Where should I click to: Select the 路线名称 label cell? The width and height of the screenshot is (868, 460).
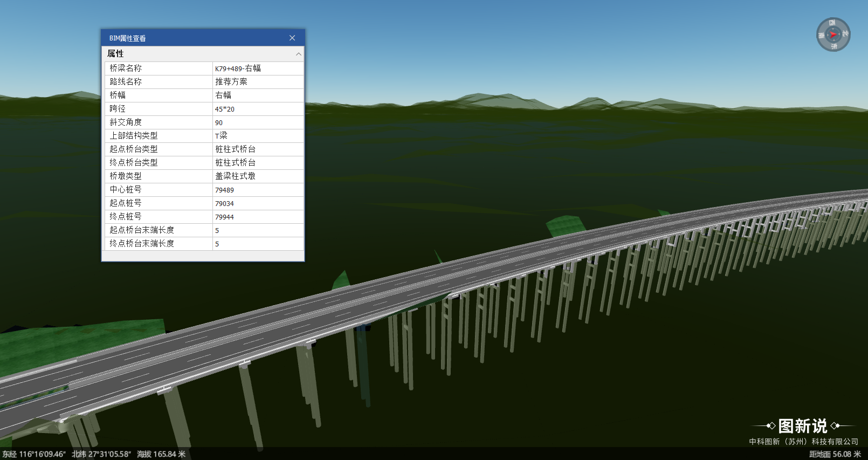click(x=159, y=82)
